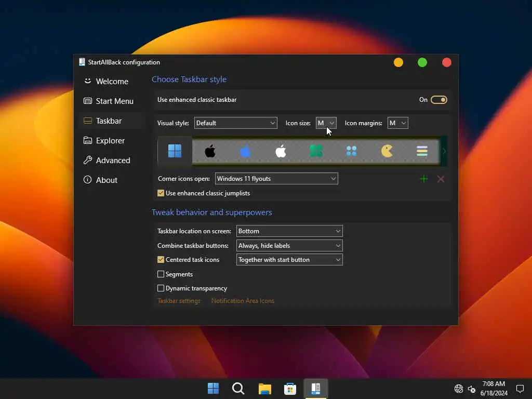Uncheck Centered task icons
The image size is (532, 399).
click(x=161, y=260)
